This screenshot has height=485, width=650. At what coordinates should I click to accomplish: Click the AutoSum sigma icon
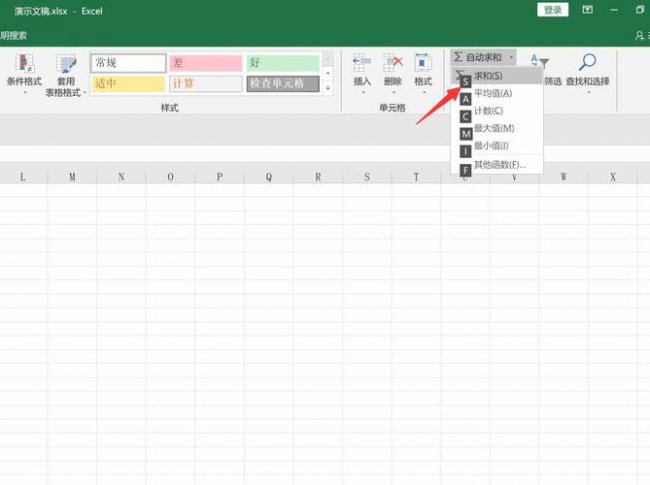pyautogui.click(x=458, y=57)
